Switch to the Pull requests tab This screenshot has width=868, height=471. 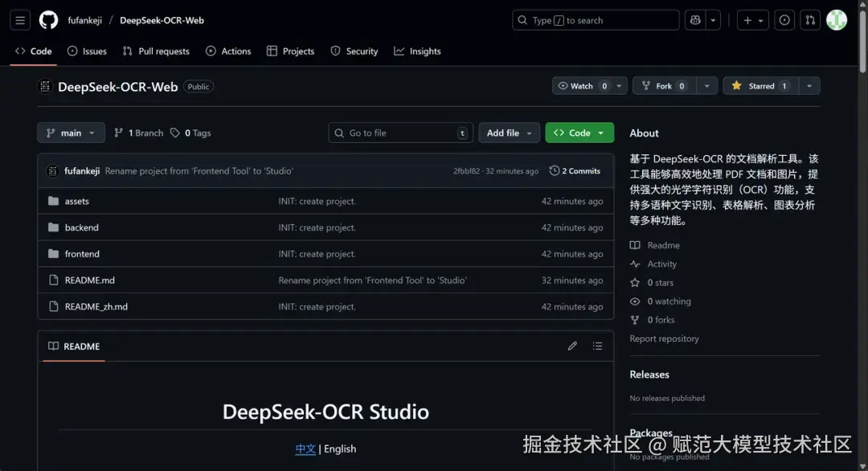pos(156,51)
